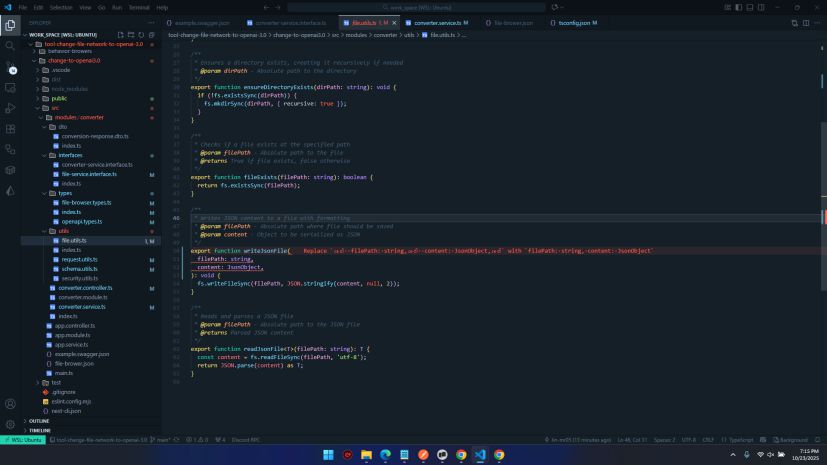Collapse the change-to-openai3.0 folder
The height and width of the screenshot is (465, 827).
point(73,61)
